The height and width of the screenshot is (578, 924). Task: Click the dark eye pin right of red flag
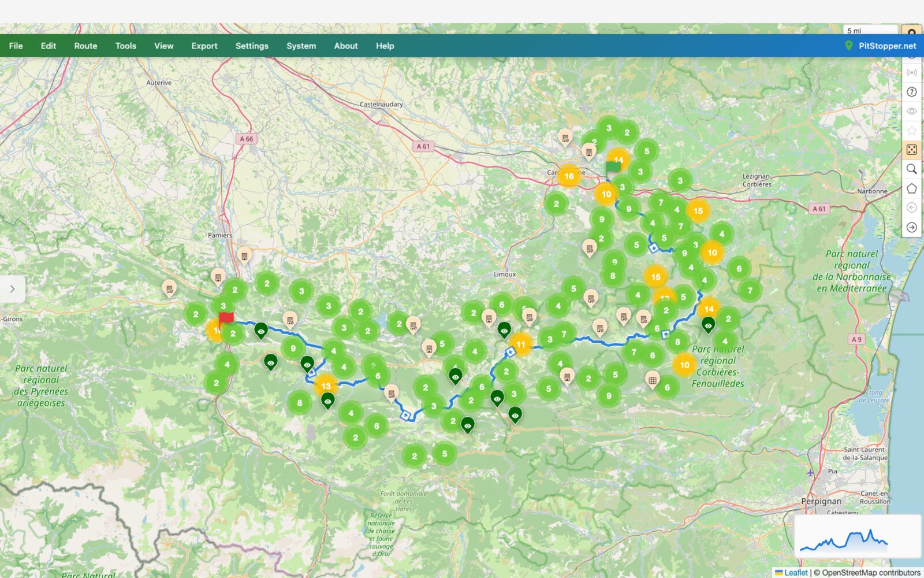(x=261, y=331)
